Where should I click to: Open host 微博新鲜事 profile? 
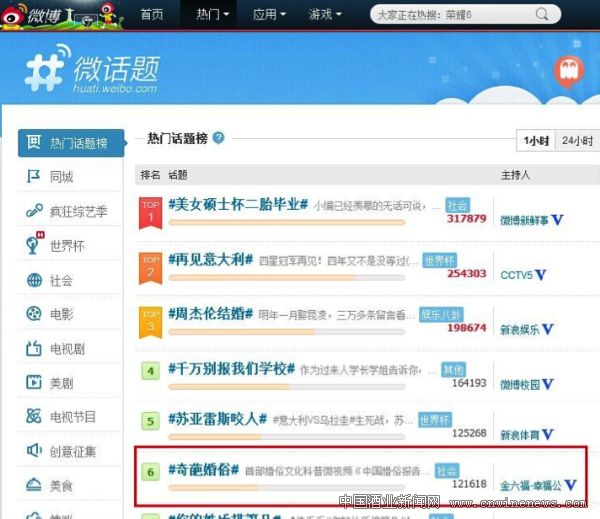(x=524, y=220)
